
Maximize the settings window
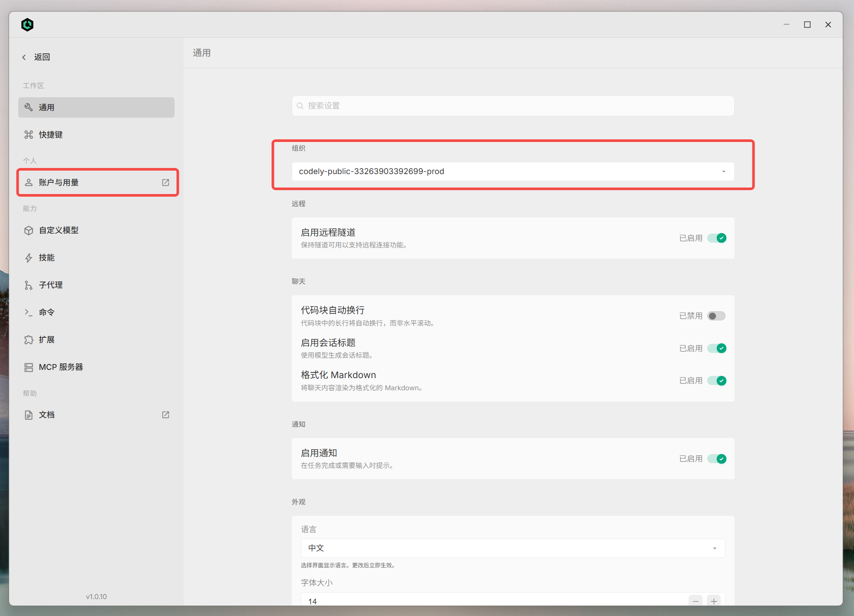[x=807, y=25]
